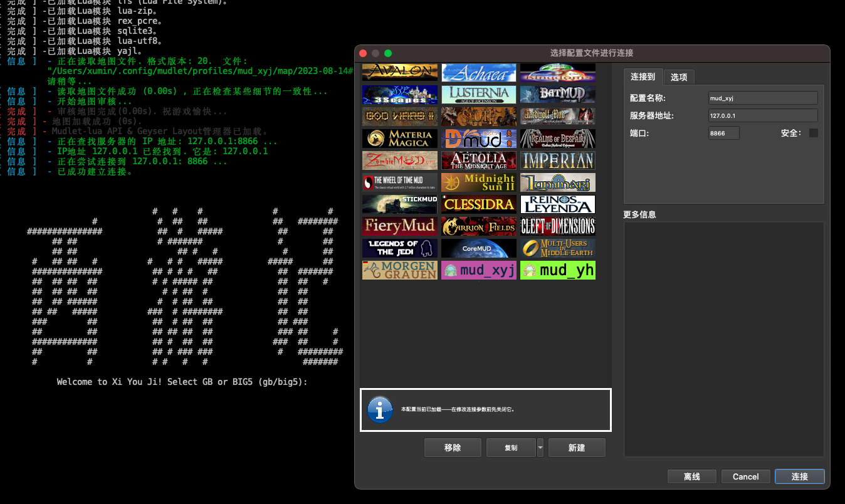Click the blue info icon in the notice
The width and height of the screenshot is (845, 504).
(x=380, y=409)
